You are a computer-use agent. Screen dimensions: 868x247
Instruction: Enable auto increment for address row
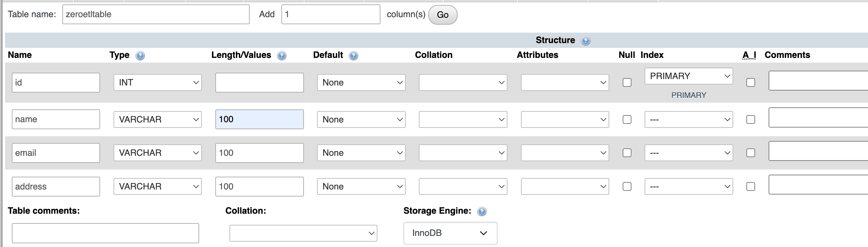[751, 186]
